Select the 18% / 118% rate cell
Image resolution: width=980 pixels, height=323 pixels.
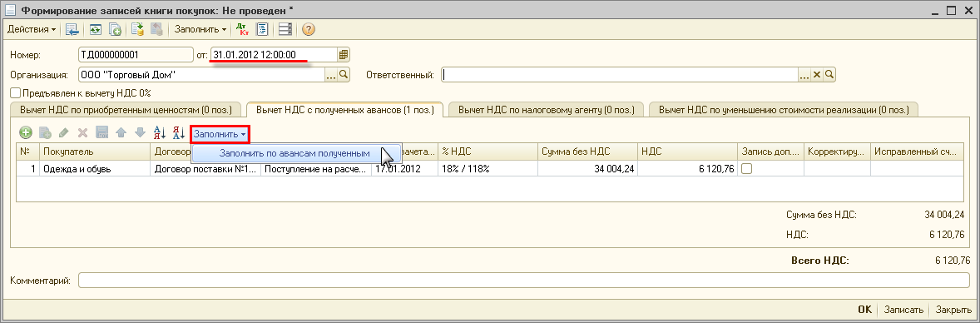[x=488, y=168]
